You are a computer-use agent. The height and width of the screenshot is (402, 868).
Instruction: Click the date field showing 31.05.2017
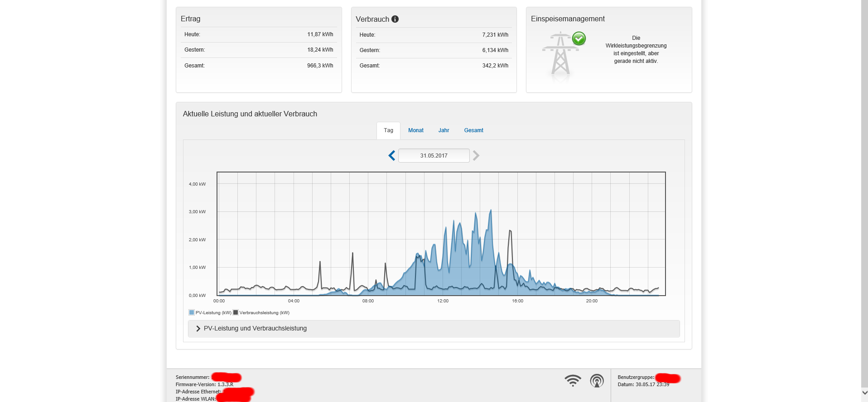(x=434, y=156)
